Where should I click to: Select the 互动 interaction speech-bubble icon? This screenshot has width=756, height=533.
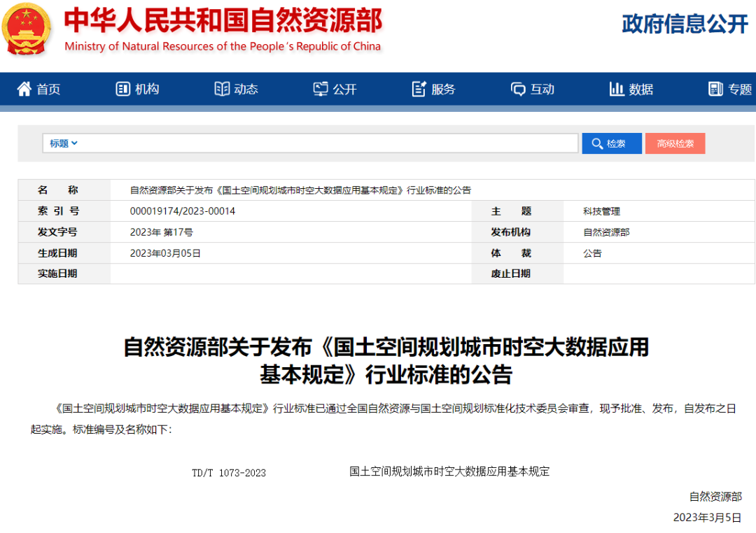[518, 89]
